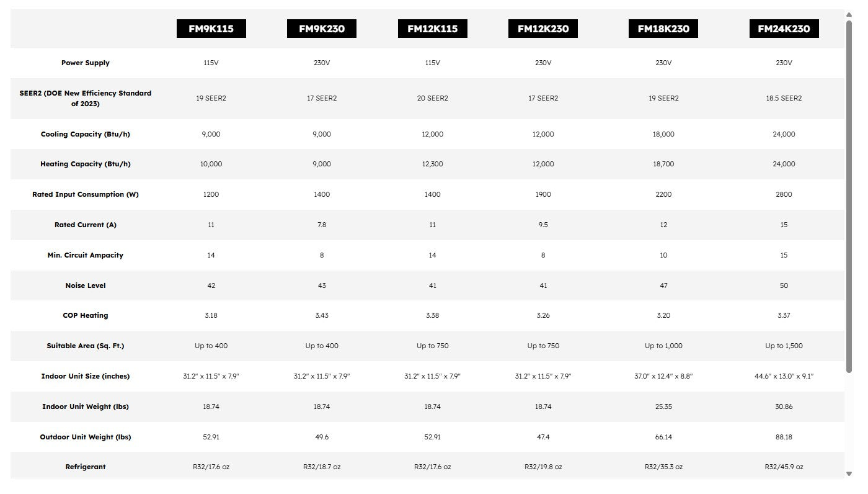Click the Min. Circuit Ampacity label
Viewport: 868px width, 494px height.
coord(86,255)
